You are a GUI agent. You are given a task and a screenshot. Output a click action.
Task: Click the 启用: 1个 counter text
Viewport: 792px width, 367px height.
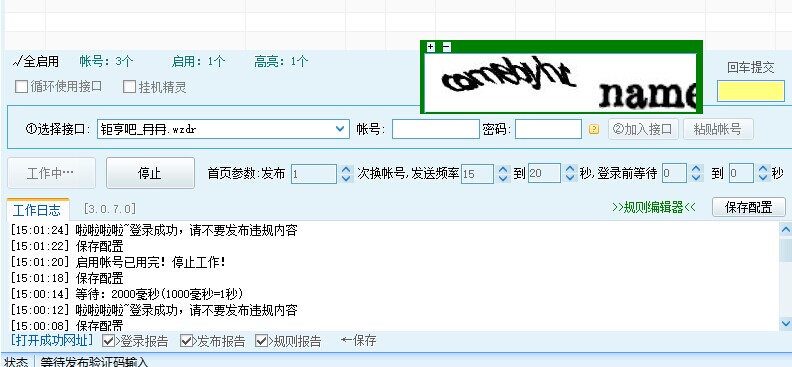(x=198, y=62)
